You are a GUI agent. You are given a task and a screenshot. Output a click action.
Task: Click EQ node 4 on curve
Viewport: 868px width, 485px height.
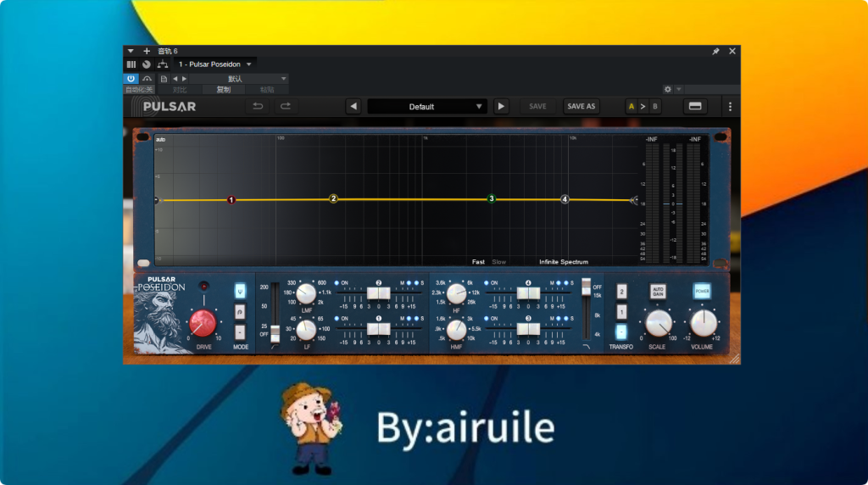565,199
